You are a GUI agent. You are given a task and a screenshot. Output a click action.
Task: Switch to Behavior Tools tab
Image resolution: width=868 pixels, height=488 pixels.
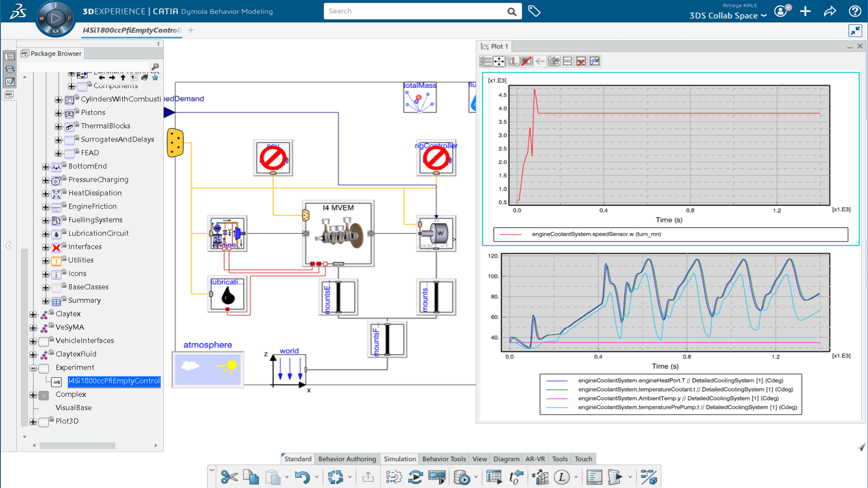pyautogui.click(x=444, y=459)
